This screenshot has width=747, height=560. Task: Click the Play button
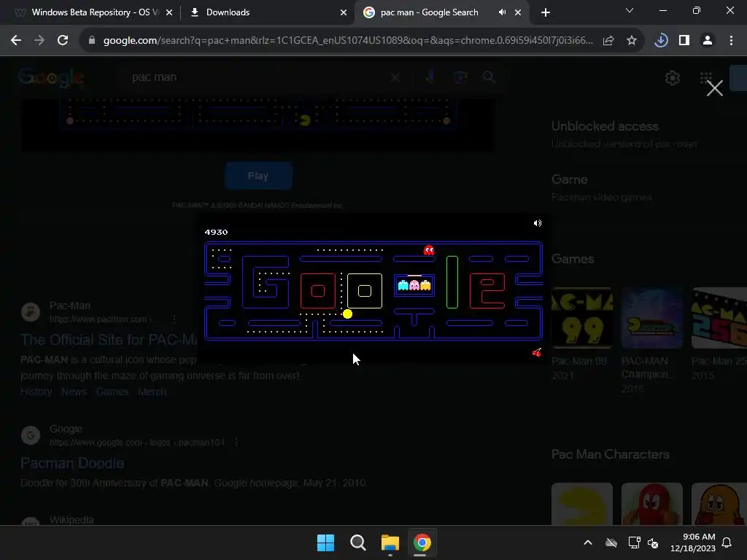[258, 176]
